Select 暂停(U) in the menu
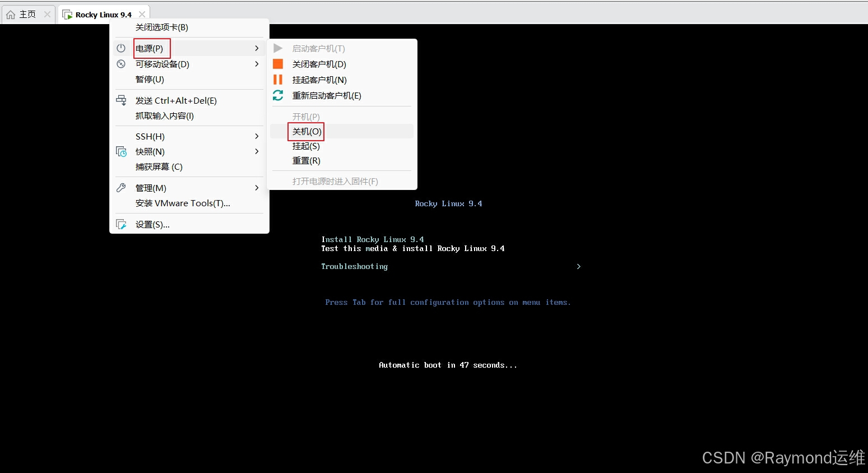The width and height of the screenshot is (868, 473). point(189,79)
